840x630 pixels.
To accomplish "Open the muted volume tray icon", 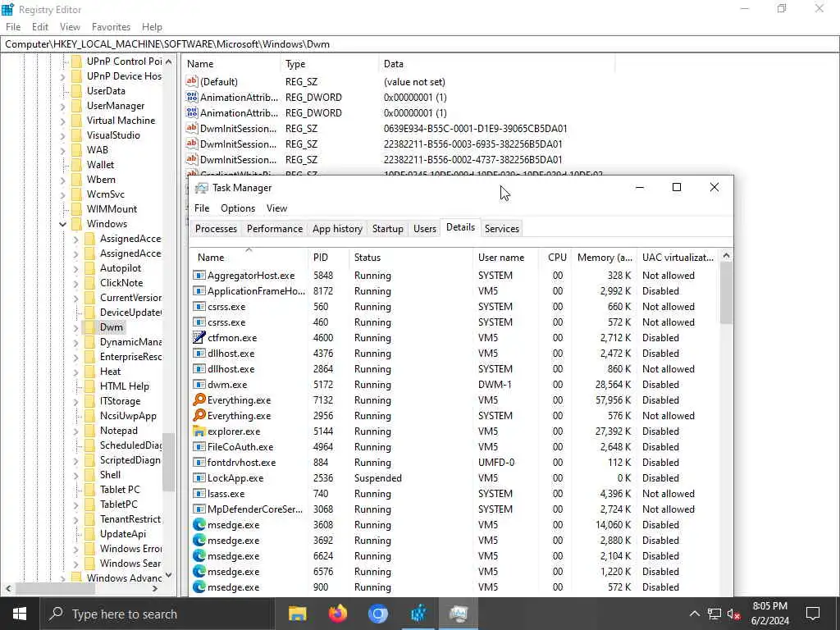I will (734, 614).
